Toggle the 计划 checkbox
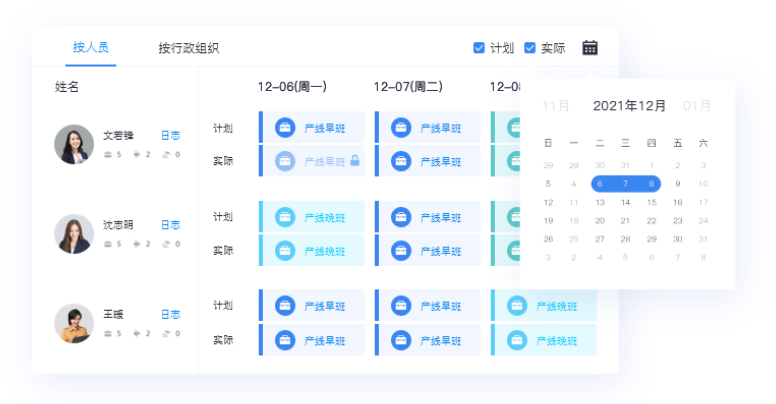 (x=479, y=47)
